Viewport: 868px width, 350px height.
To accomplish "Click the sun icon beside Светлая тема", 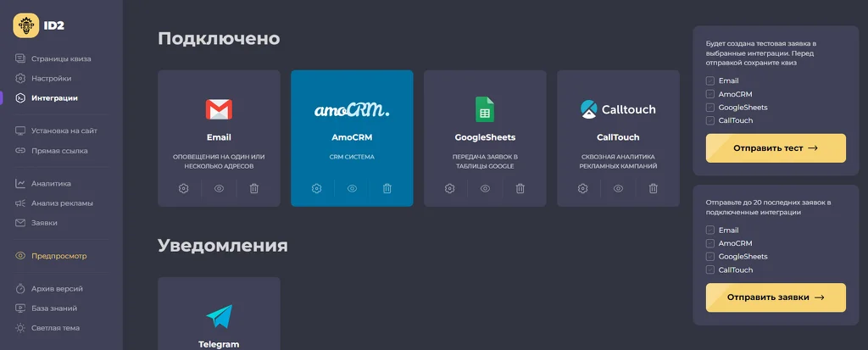I will tap(20, 328).
